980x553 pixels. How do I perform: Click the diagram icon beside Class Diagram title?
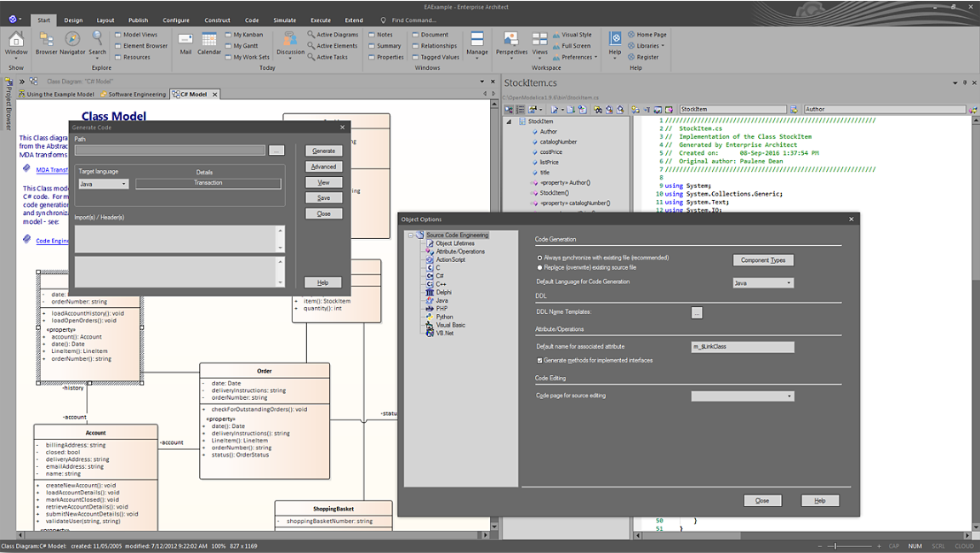pyautogui.click(x=34, y=81)
